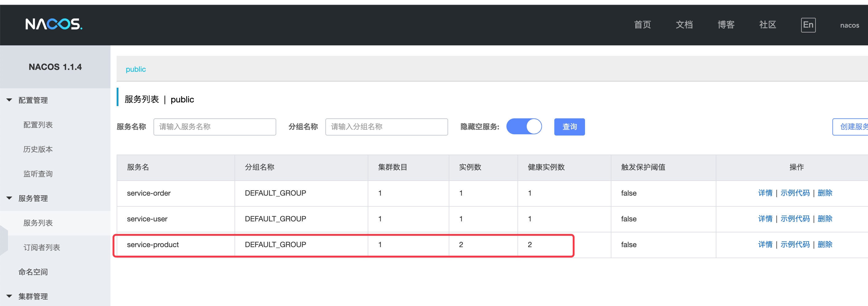Click DEFAULT_GROUP in service-user row
The height and width of the screenshot is (306, 868).
275,219
